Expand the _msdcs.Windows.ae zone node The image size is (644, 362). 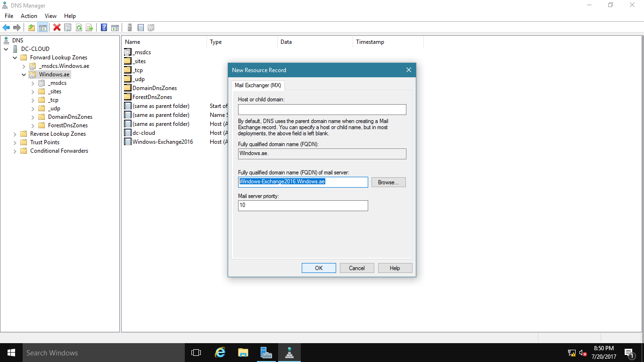tap(24, 66)
